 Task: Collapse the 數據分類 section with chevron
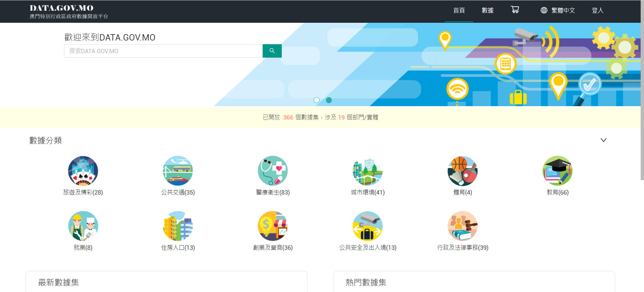603,140
